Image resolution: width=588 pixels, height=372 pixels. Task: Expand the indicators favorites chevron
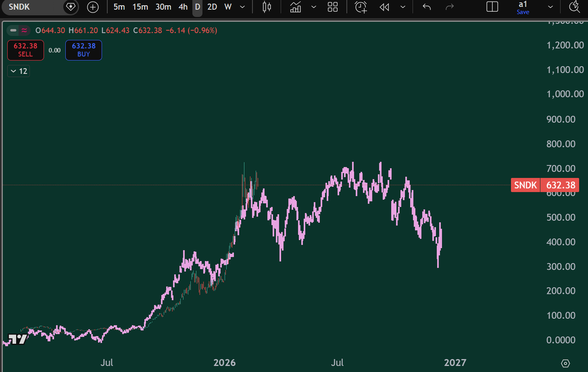pyautogui.click(x=314, y=7)
